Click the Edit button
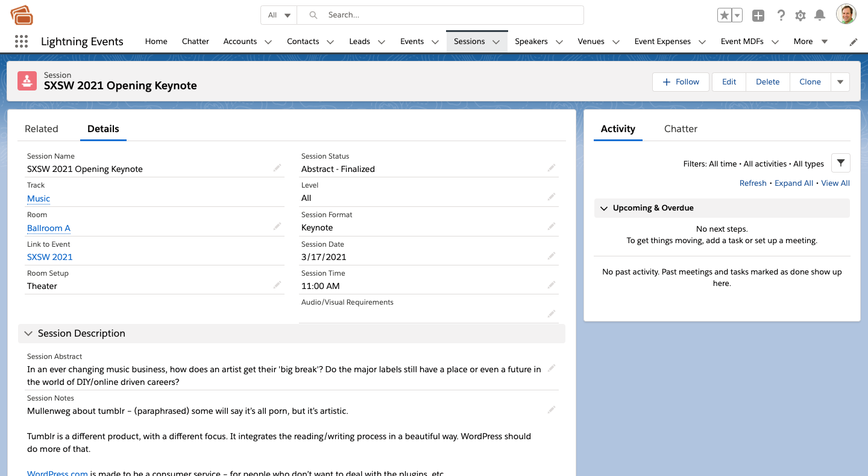 coord(729,82)
